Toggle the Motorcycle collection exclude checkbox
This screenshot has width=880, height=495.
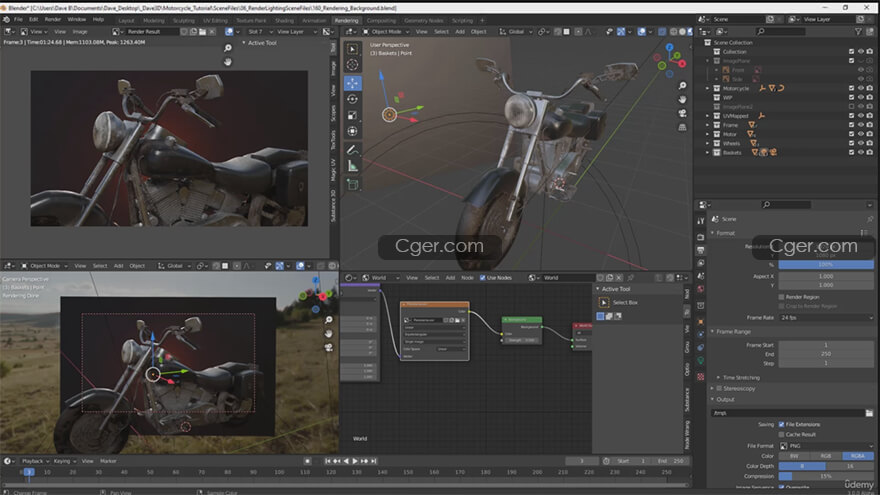coord(851,88)
